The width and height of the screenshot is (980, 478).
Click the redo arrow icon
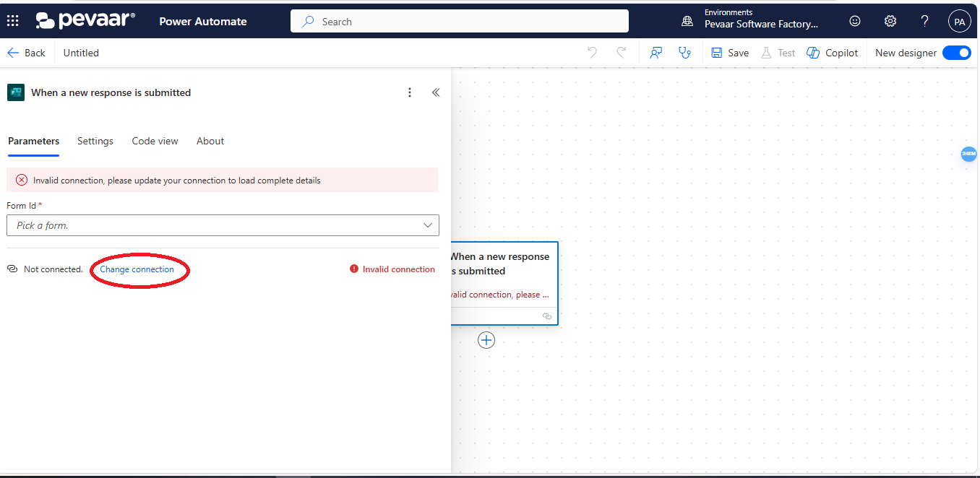[621, 53]
